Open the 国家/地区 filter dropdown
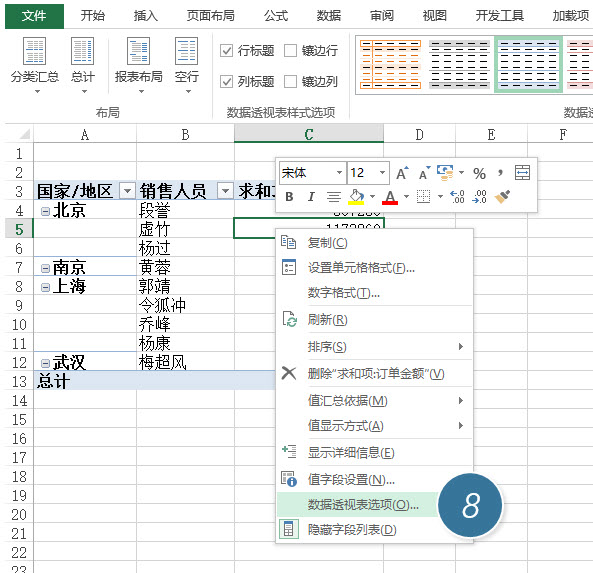The width and height of the screenshot is (593, 573). (x=127, y=191)
